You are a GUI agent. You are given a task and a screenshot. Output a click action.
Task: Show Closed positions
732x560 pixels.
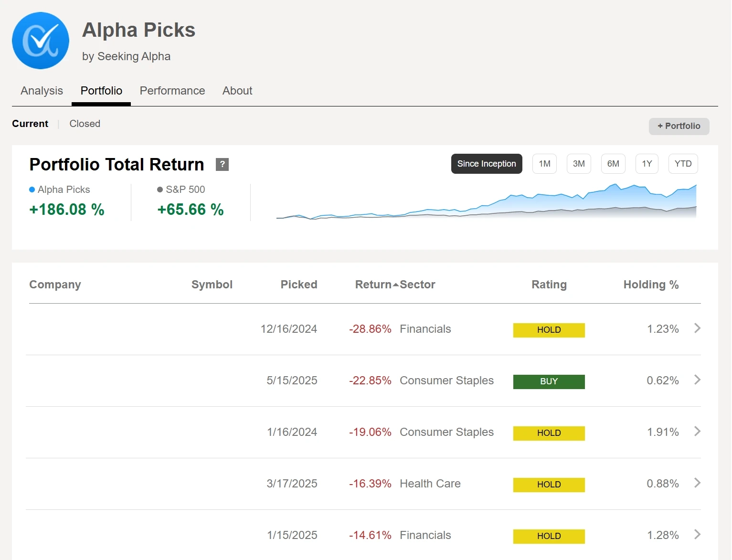[x=85, y=124]
